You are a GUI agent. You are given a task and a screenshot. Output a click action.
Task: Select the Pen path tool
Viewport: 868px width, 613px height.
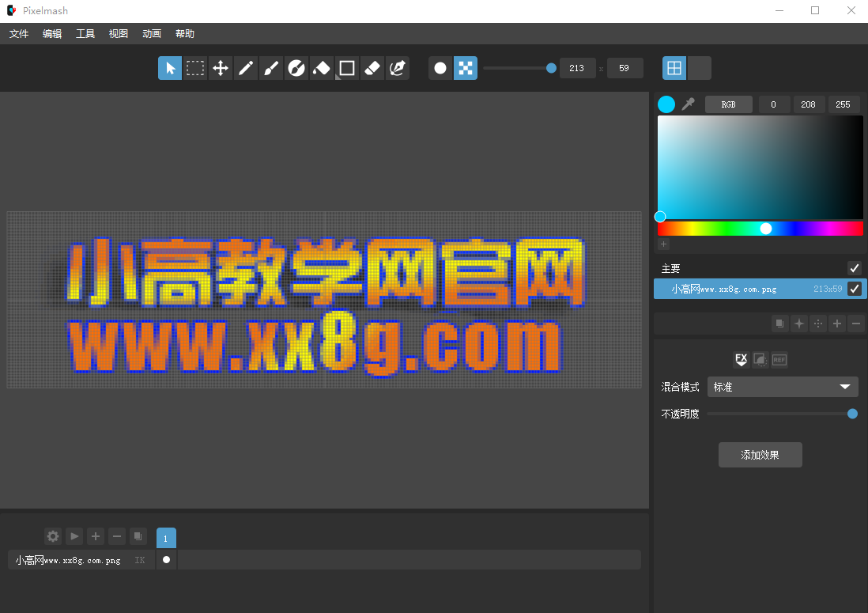click(397, 68)
